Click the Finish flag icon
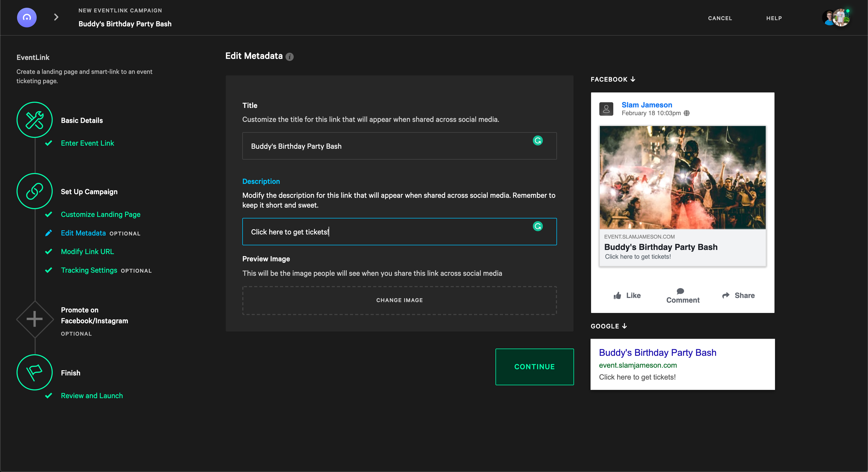Screen dimensions: 868x472 coord(35,372)
